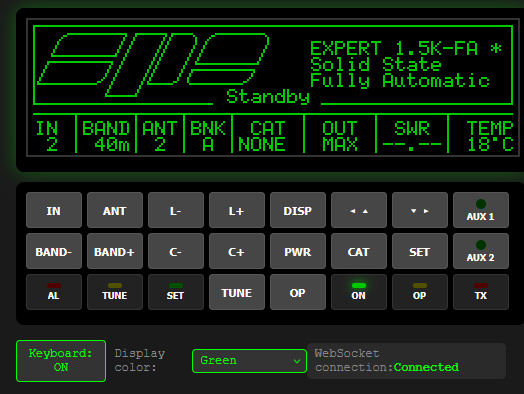Click the CAT NONE display field

[x=262, y=136]
